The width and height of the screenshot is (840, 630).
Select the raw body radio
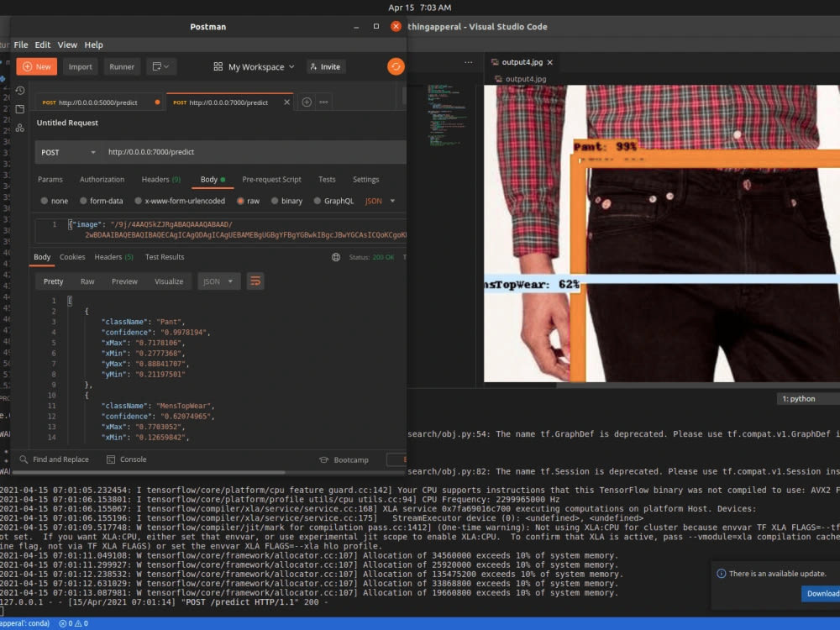point(240,201)
